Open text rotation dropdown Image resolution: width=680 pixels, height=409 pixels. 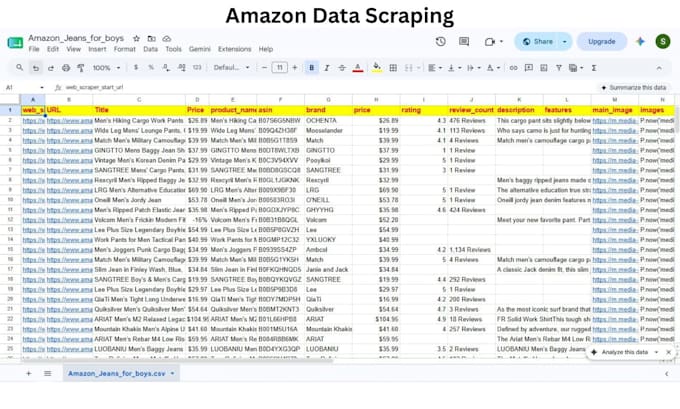point(493,68)
